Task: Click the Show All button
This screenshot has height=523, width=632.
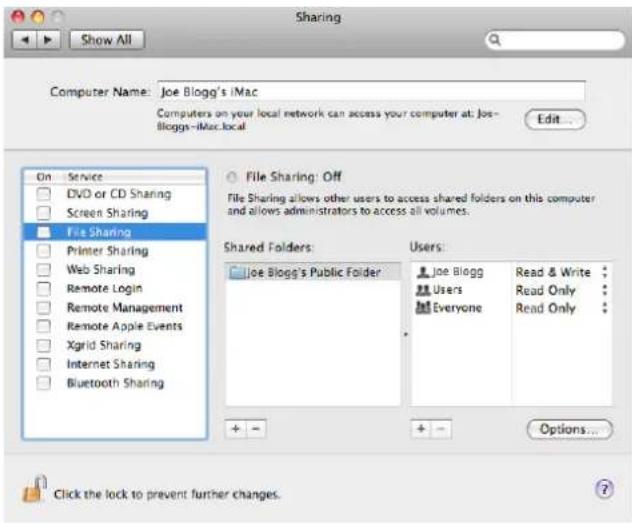Action: (x=107, y=39)
